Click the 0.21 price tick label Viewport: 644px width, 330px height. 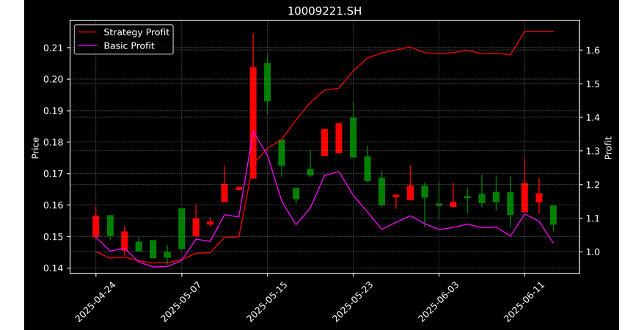pos(53,48)
